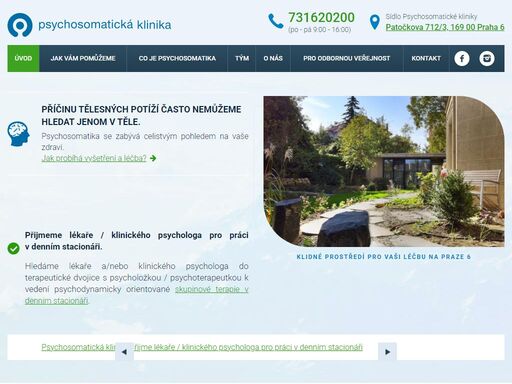Click the brain head icon
Image resolution: width=512 pixels, height=384 pixels.
tap(18, 134)
